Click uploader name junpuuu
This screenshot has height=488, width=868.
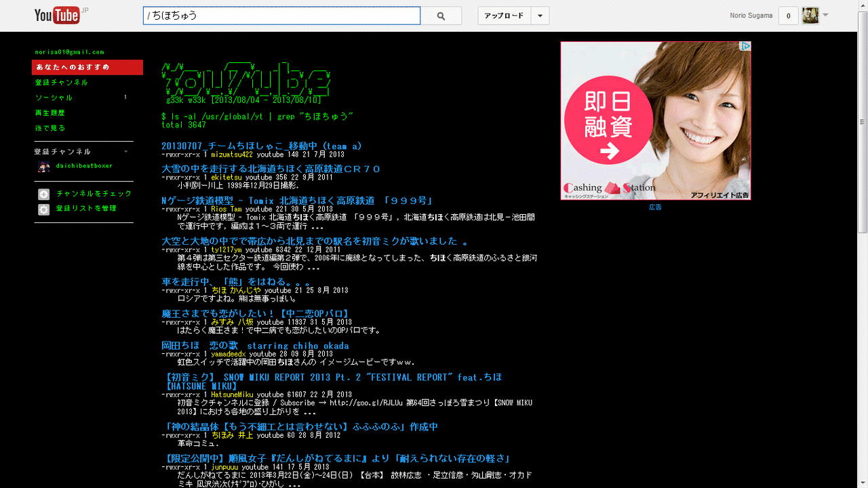(224, 467)
